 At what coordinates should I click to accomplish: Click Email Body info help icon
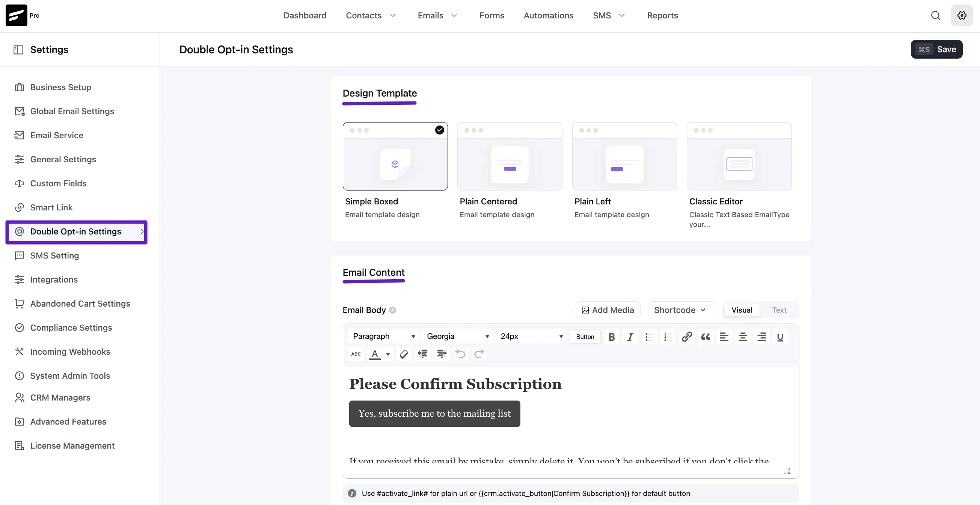[x=393, y=310]
